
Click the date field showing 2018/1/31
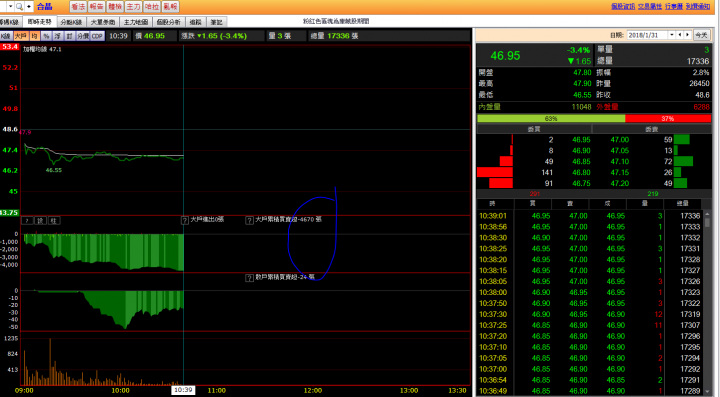pos(647,35)
